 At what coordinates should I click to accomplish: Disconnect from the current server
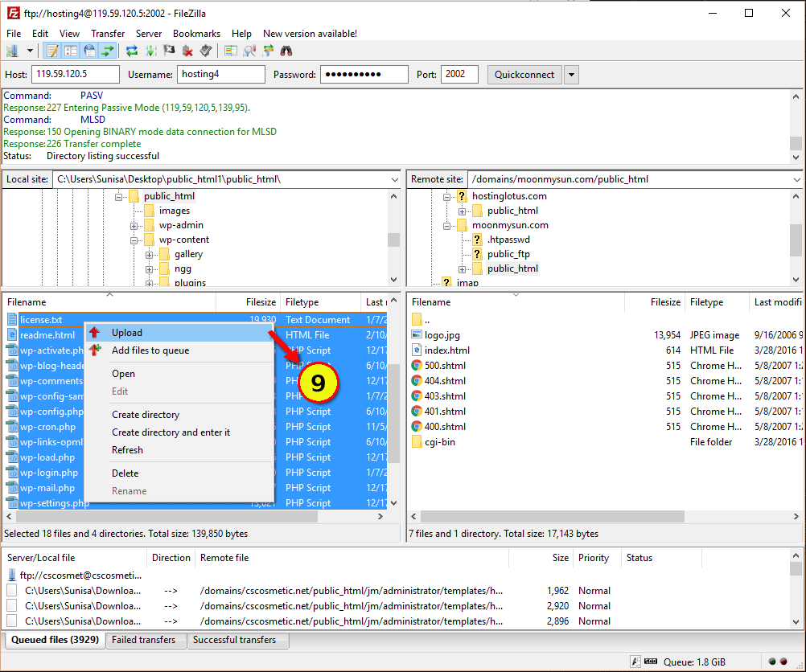coord(187,51)
